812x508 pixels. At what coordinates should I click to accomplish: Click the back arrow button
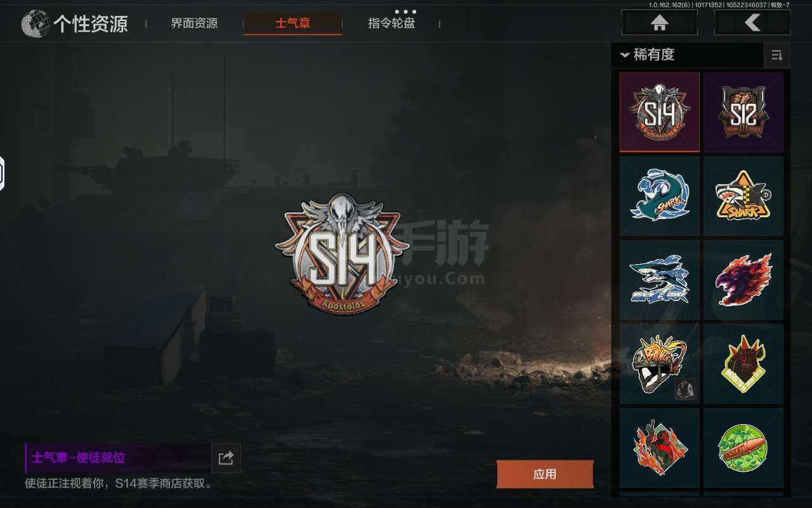coord(752,23)
